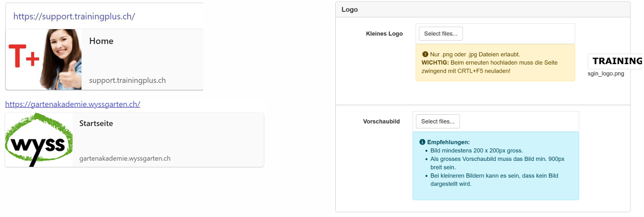
Task: Click the Kleines Logo field label
Action: coord(384,34)
